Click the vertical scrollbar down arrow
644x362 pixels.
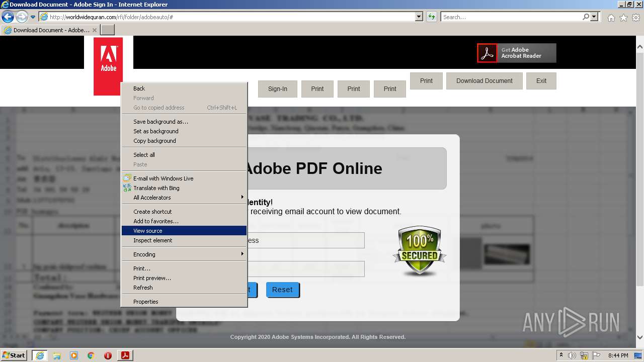pyautogui.click(x=640, y=338)
